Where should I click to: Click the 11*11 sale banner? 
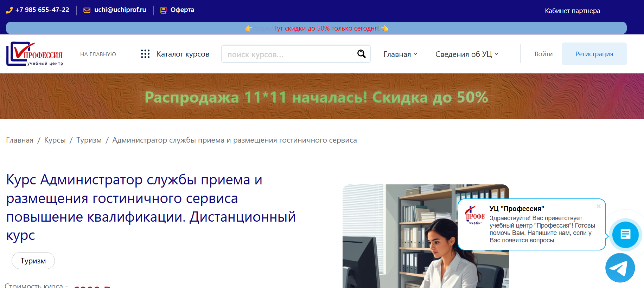(x=317, y=97)
